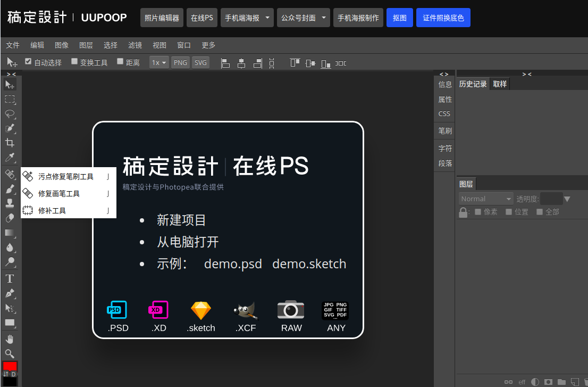Select the Gradient tool
Image resolution: width=588 pixels, height=387 pixels.
(10, 233)
